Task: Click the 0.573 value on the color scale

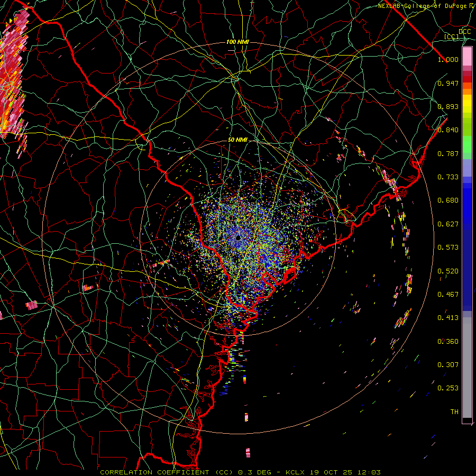Action: click(448, 248)
